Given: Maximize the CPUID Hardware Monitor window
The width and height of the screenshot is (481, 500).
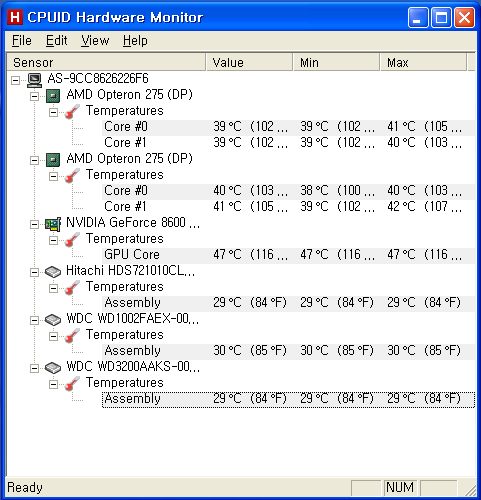Looking at the screenshot, I should coord(441,17).
